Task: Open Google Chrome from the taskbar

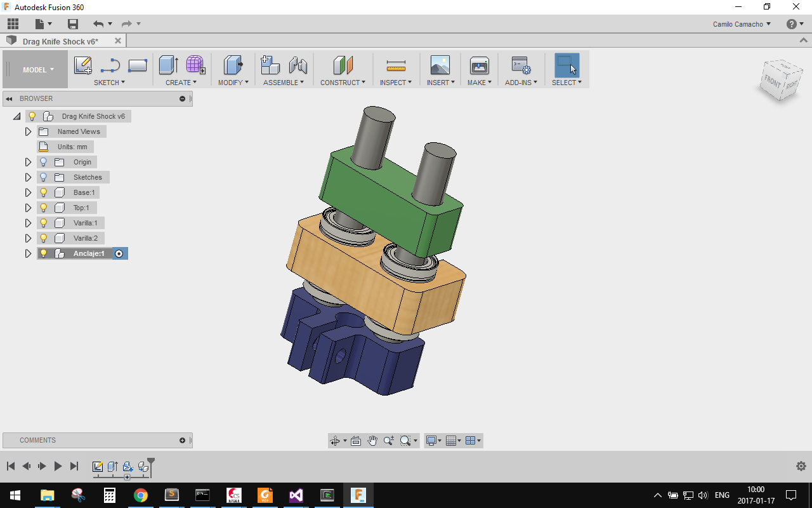Action: [x=140, y=495]
